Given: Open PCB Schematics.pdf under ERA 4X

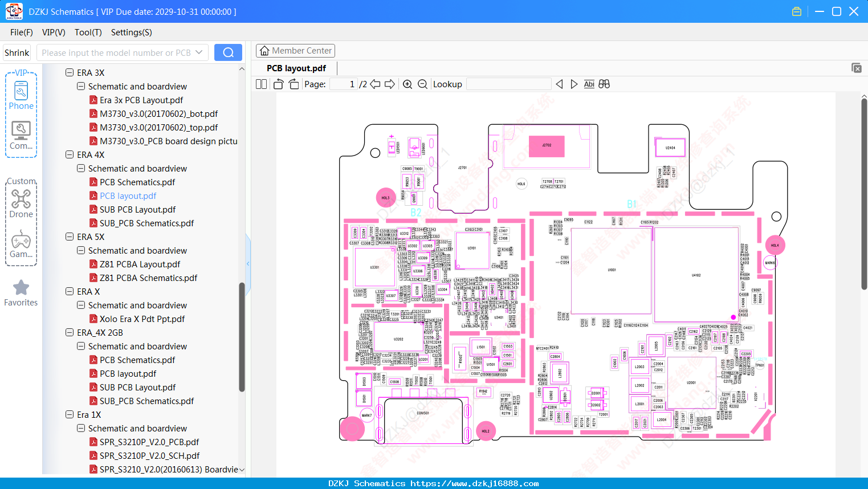Looking at the screenshot, I should click(137, 182).
